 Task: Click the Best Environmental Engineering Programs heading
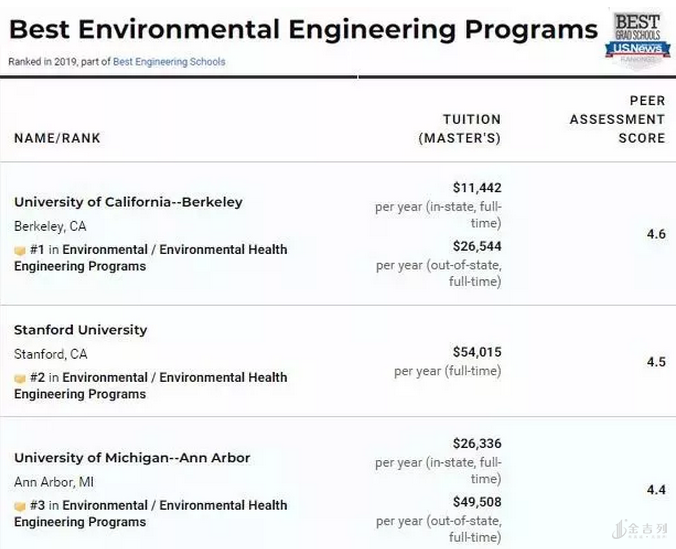pos(303,29)
